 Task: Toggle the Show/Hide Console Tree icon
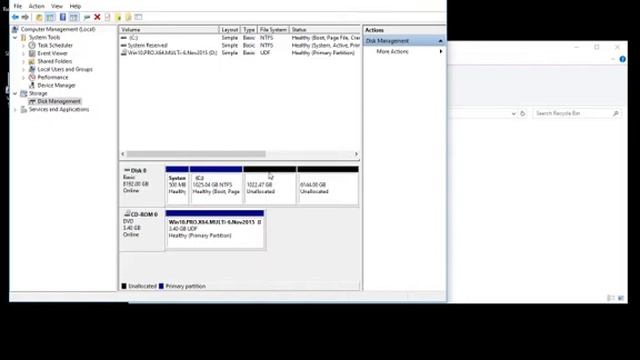(x=50, y=17)
